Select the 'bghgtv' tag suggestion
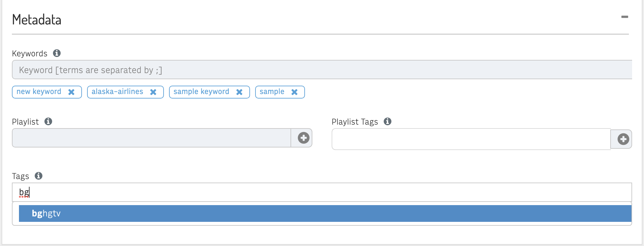 [325, 213]
